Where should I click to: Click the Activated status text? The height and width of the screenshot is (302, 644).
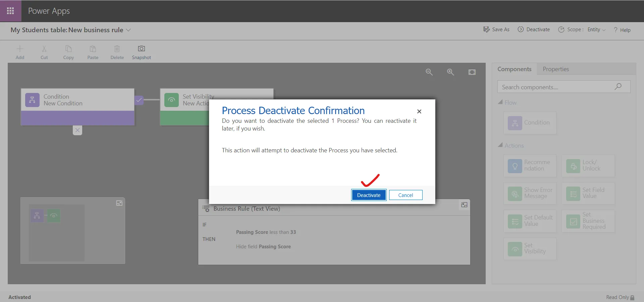pos(19,297)
